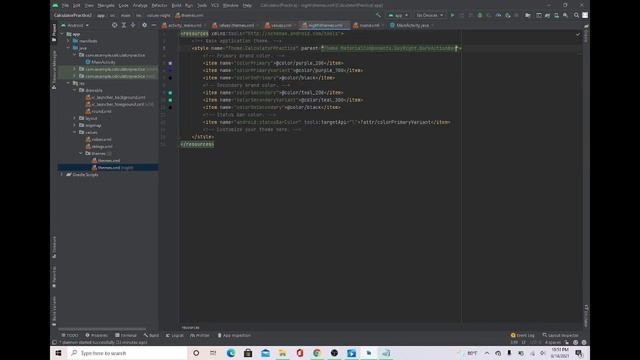Open the Gradle side panel

[586, 33]
